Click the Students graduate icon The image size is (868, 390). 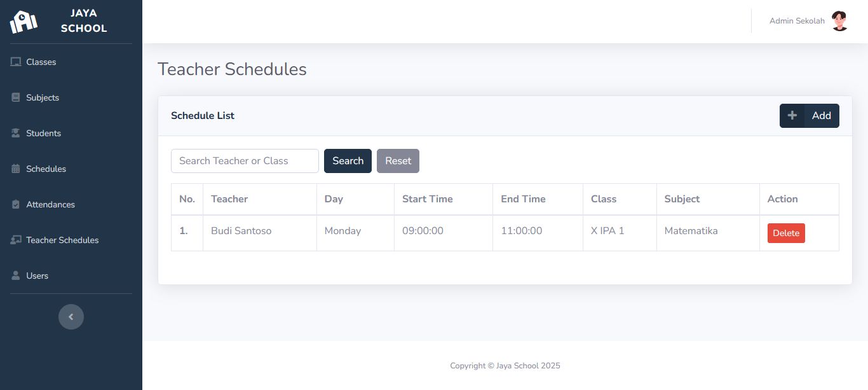click(x=16, y=133)
